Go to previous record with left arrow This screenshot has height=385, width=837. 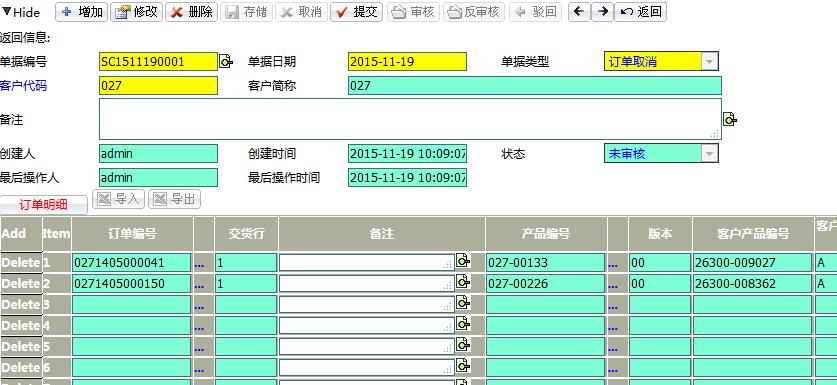[579, 12]
